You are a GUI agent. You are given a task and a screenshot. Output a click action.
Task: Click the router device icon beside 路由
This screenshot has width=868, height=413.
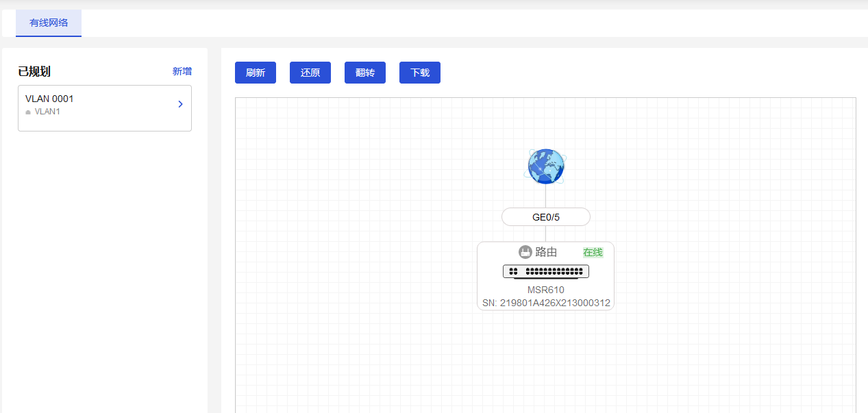pyautogui.click(x=525, y=252)
